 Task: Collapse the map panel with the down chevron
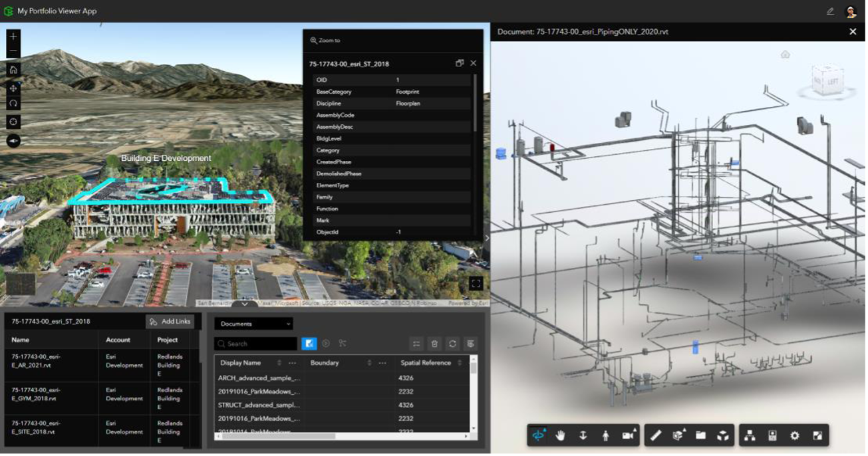pos(243,305)
